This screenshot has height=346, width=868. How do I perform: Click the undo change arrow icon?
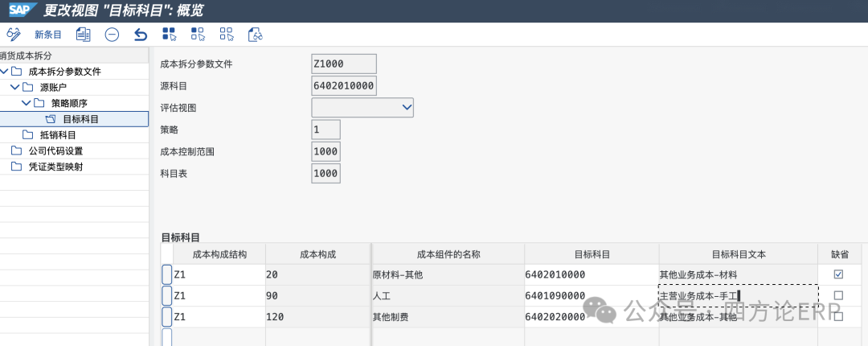coord(141,35)
